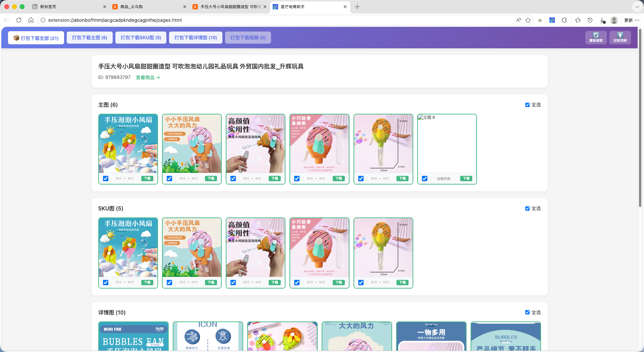Open browser history icon

(590, 20)
